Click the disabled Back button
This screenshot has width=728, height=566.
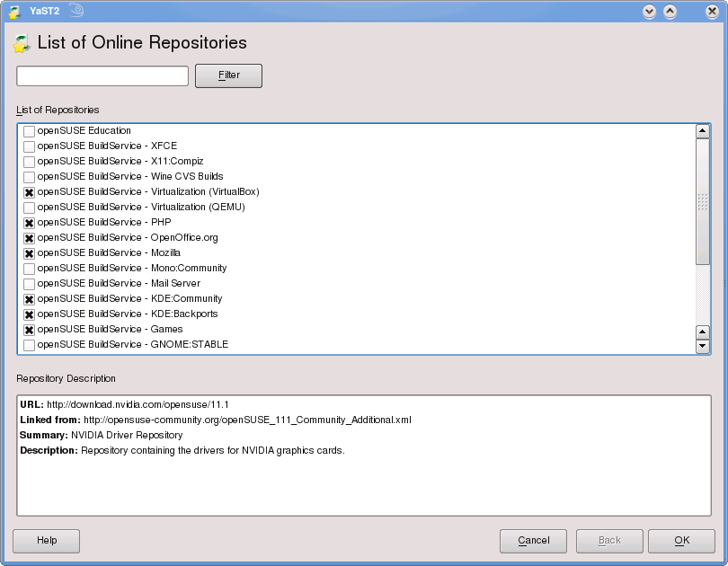[x=609, y=541]
